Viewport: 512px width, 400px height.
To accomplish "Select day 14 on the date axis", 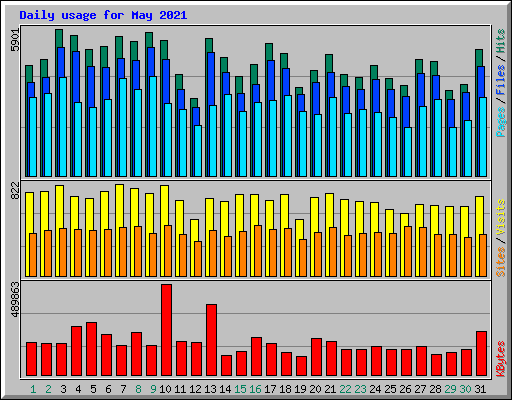I will 225,389.
